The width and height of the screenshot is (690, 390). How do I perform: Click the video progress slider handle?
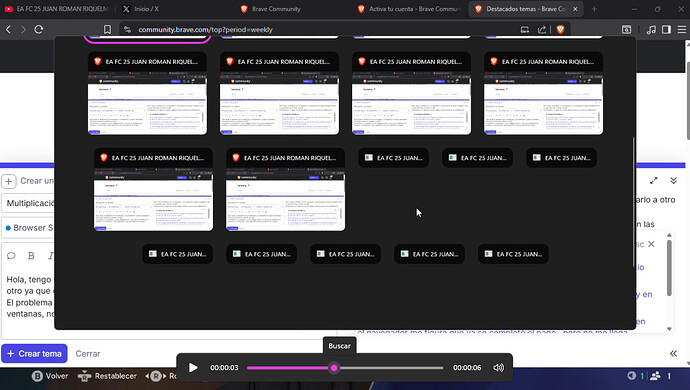[x=334, y=368]
